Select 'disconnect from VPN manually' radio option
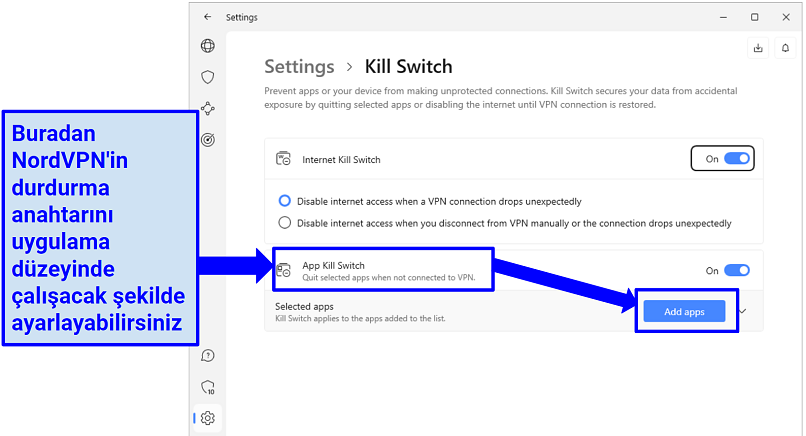Image resolution: width=806 pixels, height=436 pixels. tap(285, 223)
